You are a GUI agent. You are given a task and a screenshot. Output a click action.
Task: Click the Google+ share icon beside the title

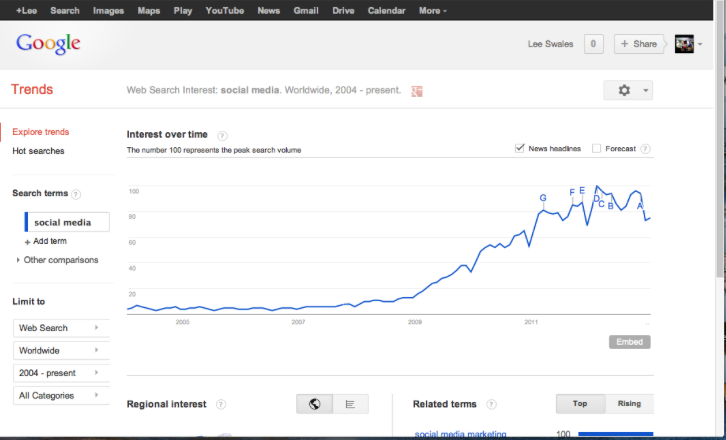coord(418,91)
